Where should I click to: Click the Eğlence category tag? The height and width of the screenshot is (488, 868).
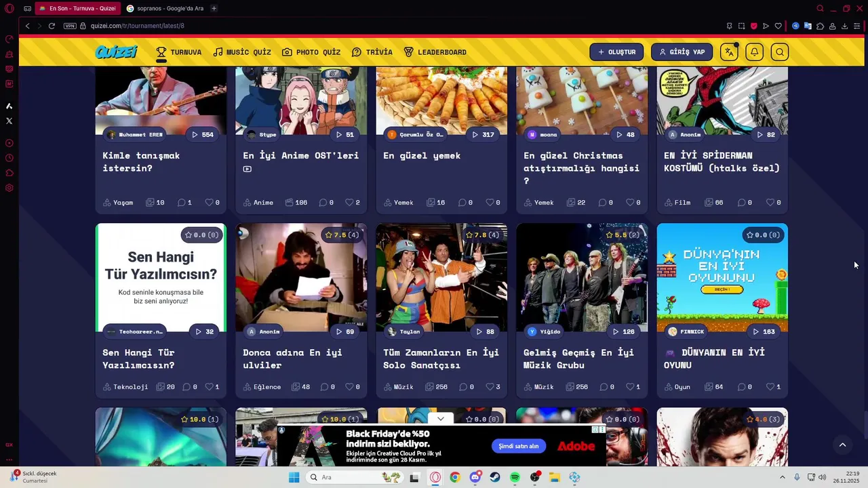click(x=262, y=387)
